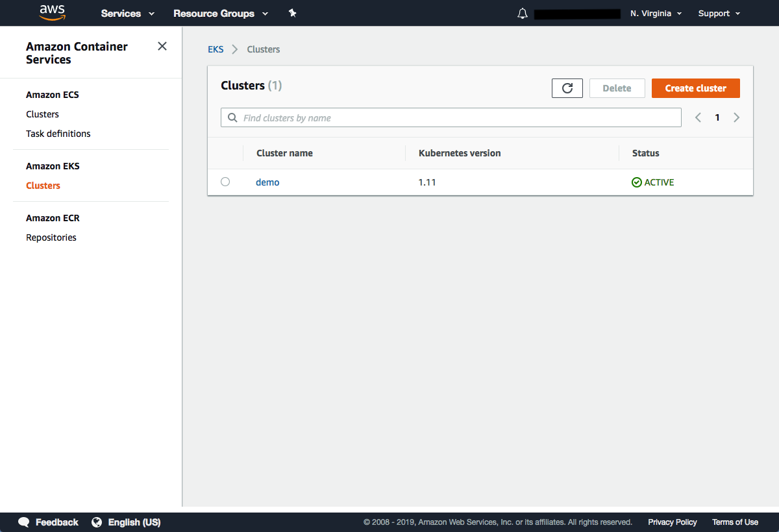Click the Feedback speech bubble icon
779x532 pixels.
[24, 522]
